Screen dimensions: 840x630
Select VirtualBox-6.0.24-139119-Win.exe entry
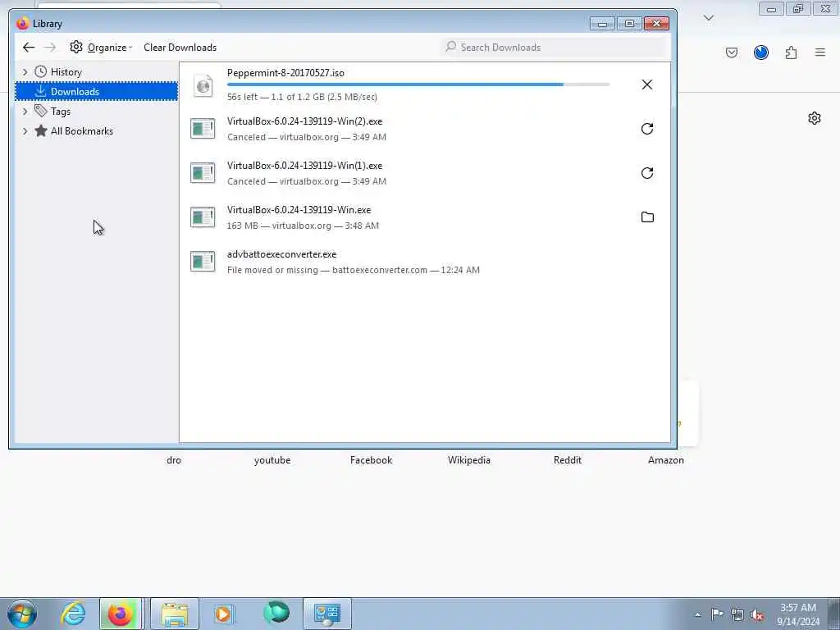425,217
